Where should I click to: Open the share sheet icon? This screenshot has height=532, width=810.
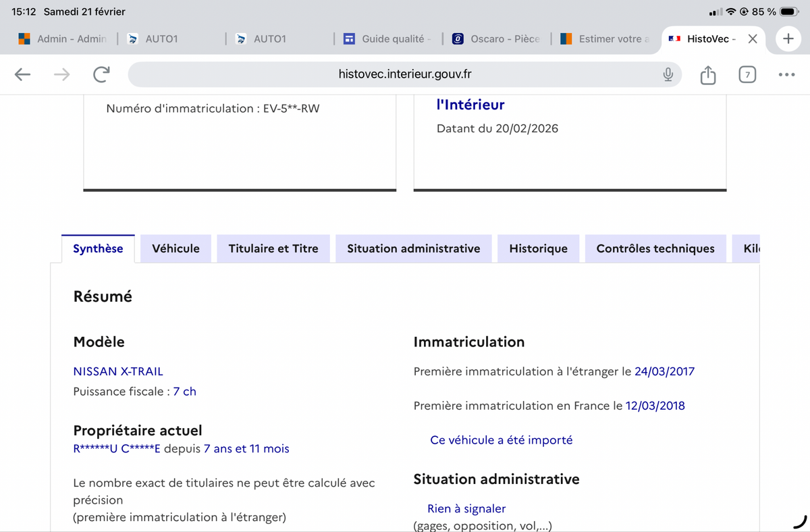(707, 75)
